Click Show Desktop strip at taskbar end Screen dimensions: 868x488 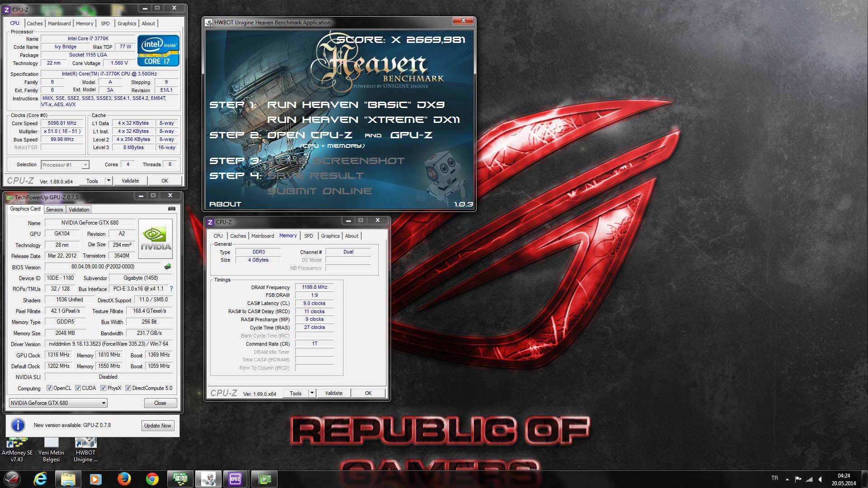864,479
